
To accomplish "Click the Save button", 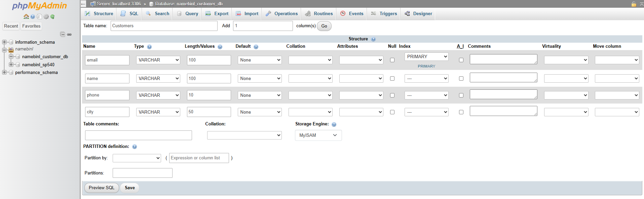I will pyautogui.click(x=130, y=188).
